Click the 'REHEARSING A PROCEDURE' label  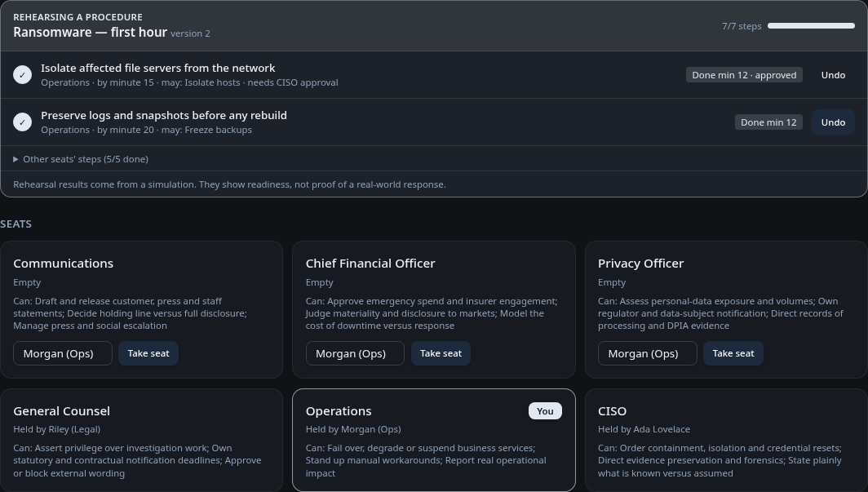77,17
